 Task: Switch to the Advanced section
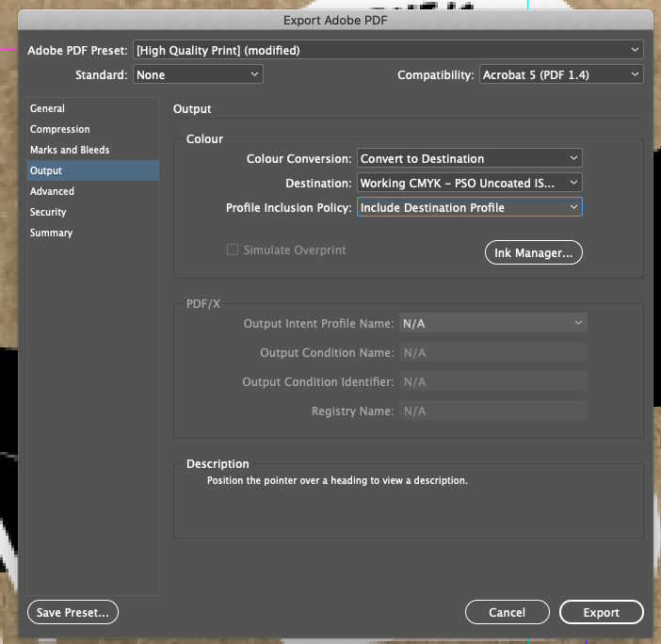point(93,191)
